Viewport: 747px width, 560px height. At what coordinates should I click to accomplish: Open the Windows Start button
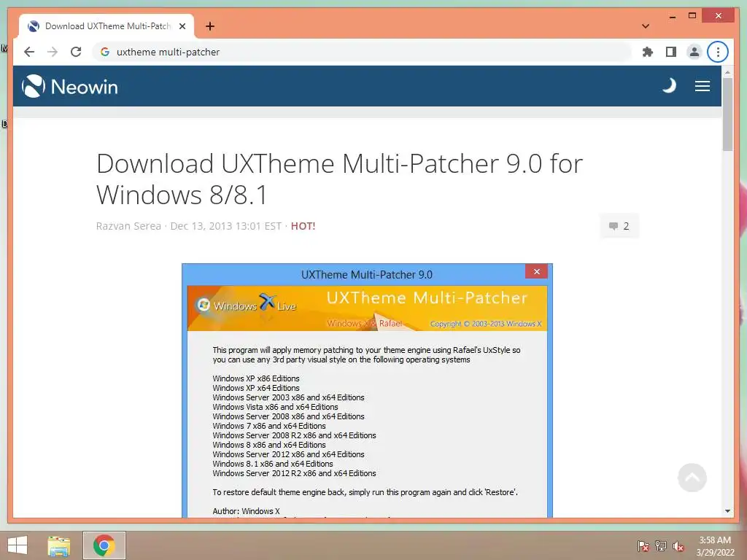18,545
